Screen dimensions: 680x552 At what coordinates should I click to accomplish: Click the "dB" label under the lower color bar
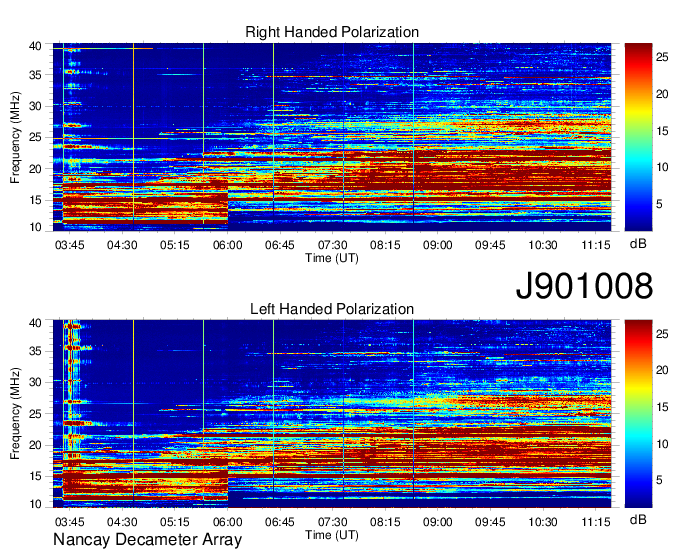638,519
